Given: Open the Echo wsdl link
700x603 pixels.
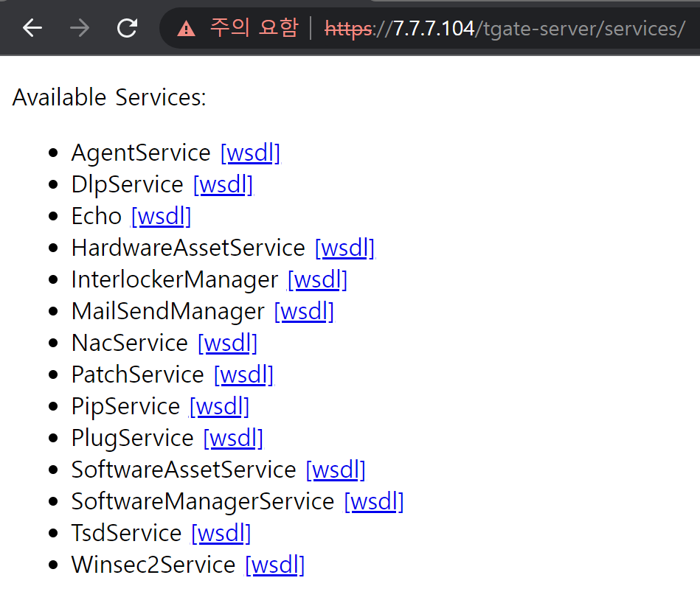Looking at the screenshot, I should [161, 216].
